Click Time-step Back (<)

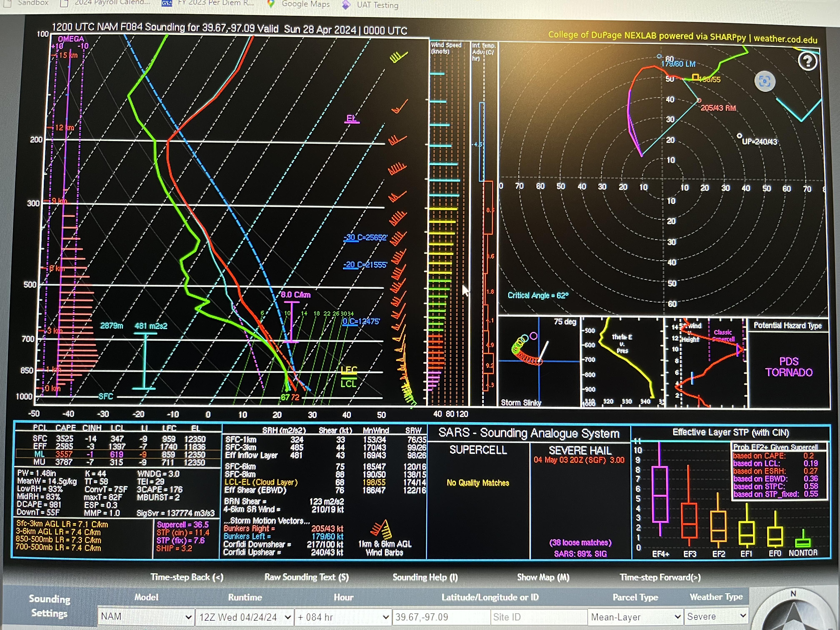(187, 577)
